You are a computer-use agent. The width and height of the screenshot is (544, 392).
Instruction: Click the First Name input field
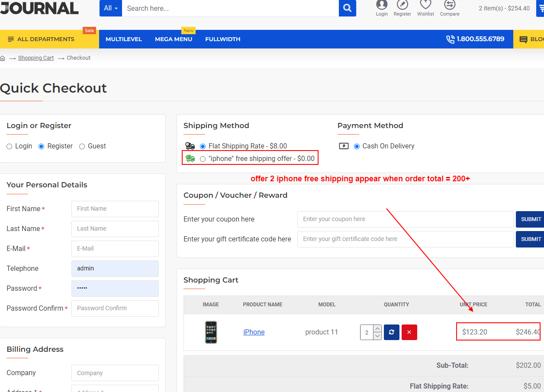[x=115, y=209]
